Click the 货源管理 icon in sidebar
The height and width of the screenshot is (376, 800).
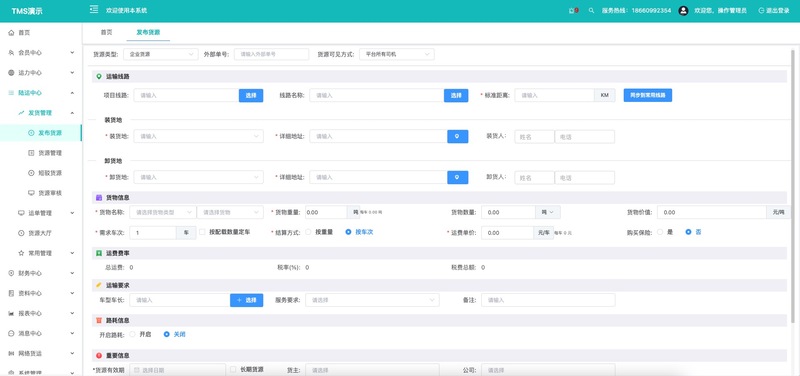point(31,153)
